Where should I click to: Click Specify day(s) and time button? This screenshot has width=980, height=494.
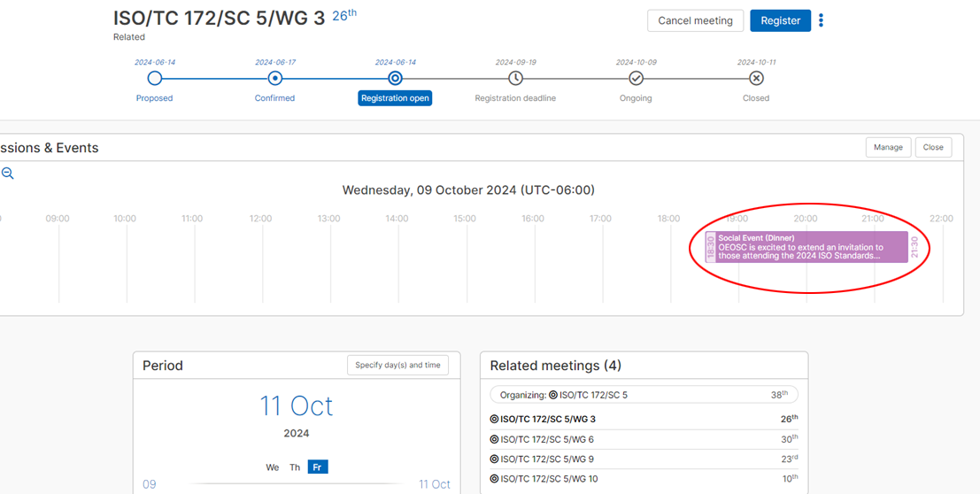(x=397, y=365)
